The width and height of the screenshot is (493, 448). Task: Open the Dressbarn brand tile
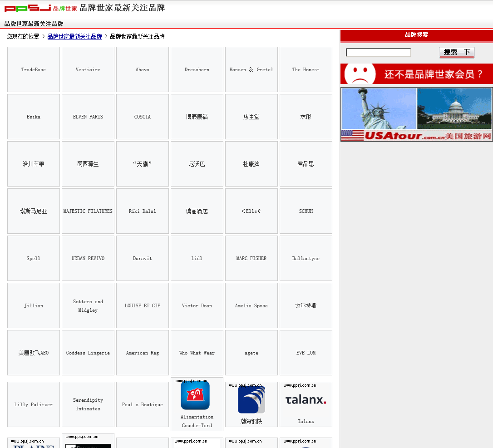pyautogui.click(x=197, y=69)
